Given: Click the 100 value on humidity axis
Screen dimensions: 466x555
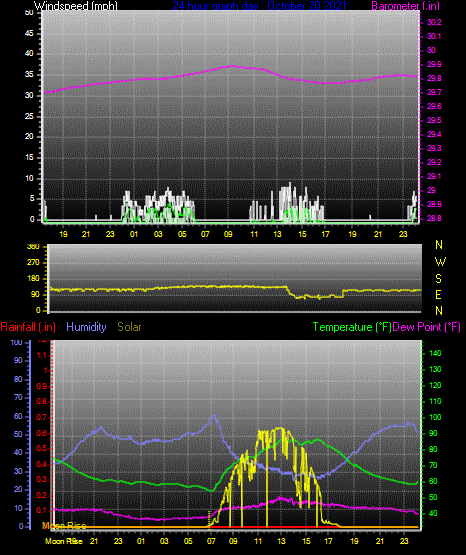Looking at the screenshot, I should [x=17, y=342].
